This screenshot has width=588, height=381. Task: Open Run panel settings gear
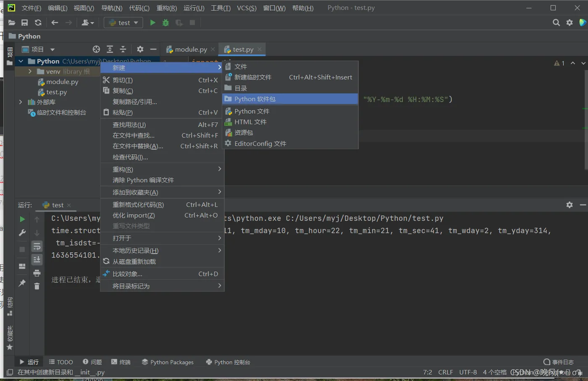[570, 205]
